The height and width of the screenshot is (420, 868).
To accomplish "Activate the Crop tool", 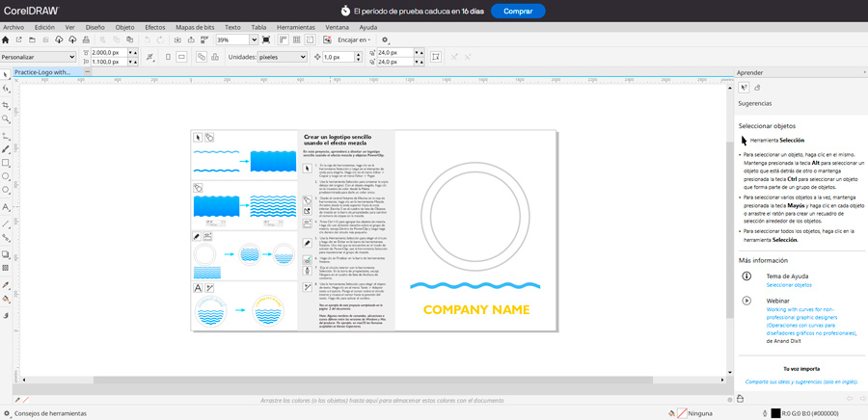I will pos(7,104).
